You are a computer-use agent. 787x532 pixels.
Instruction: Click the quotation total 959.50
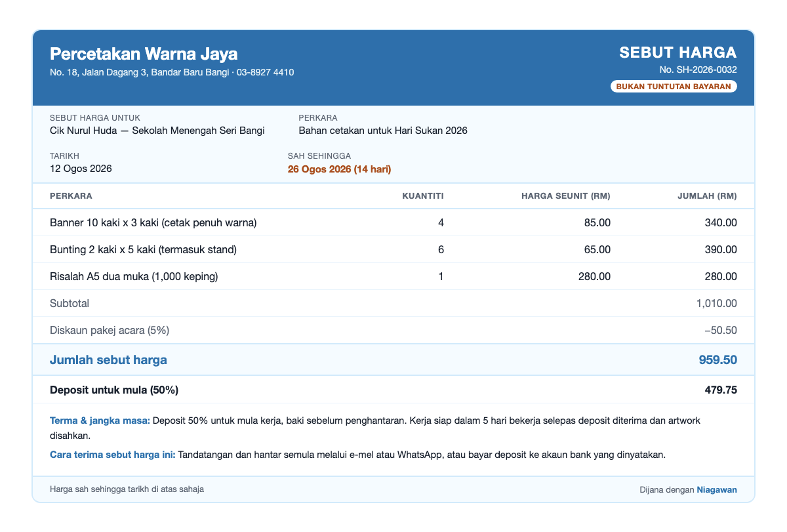[718, 359]
